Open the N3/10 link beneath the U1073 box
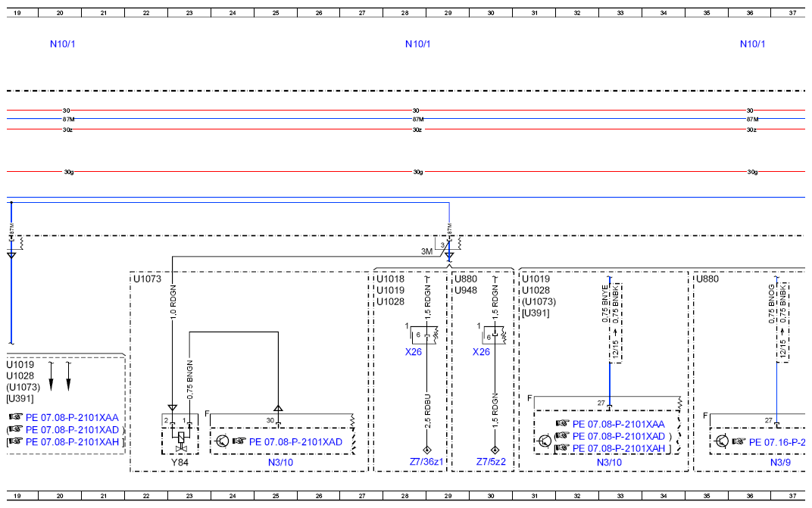The image size is (812, 508). tap(280, 462)
